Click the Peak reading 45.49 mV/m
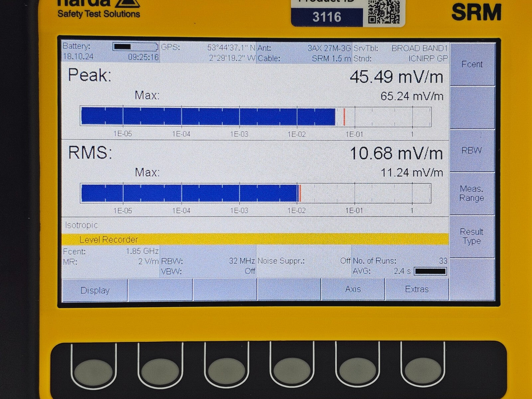Viewport: 532px width, 399px height. [396, 77]
